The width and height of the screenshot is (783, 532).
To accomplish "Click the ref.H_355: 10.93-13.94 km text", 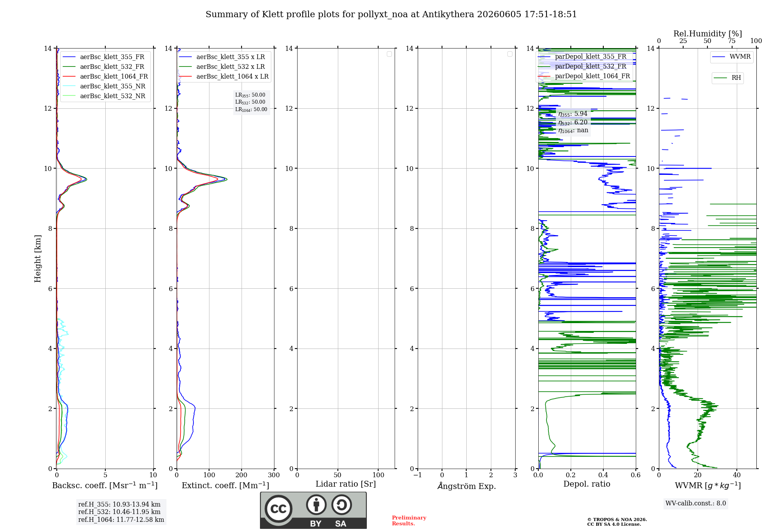I will 119,505.
